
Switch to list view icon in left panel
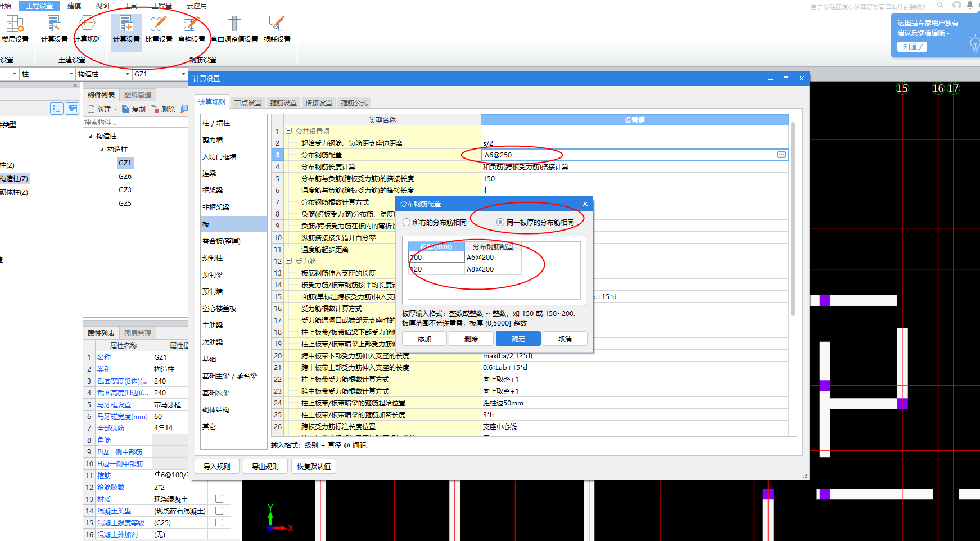click(57, 109)
